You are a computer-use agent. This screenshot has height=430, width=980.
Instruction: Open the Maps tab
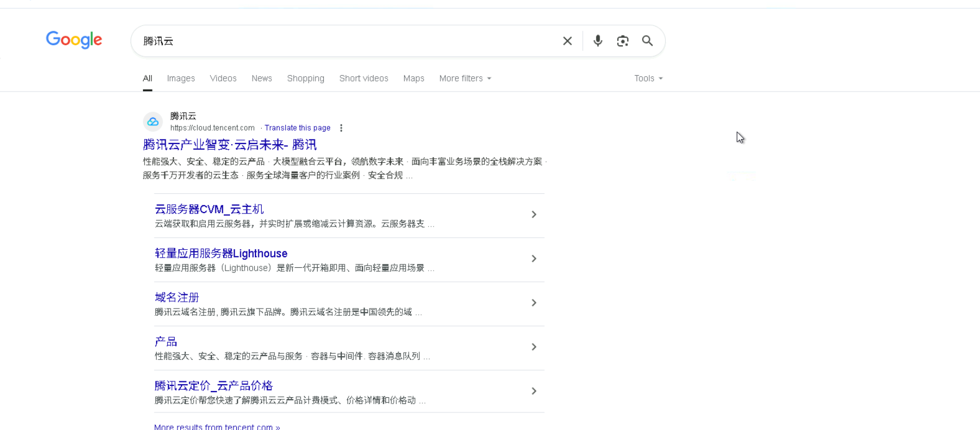(x=414, y=79)
